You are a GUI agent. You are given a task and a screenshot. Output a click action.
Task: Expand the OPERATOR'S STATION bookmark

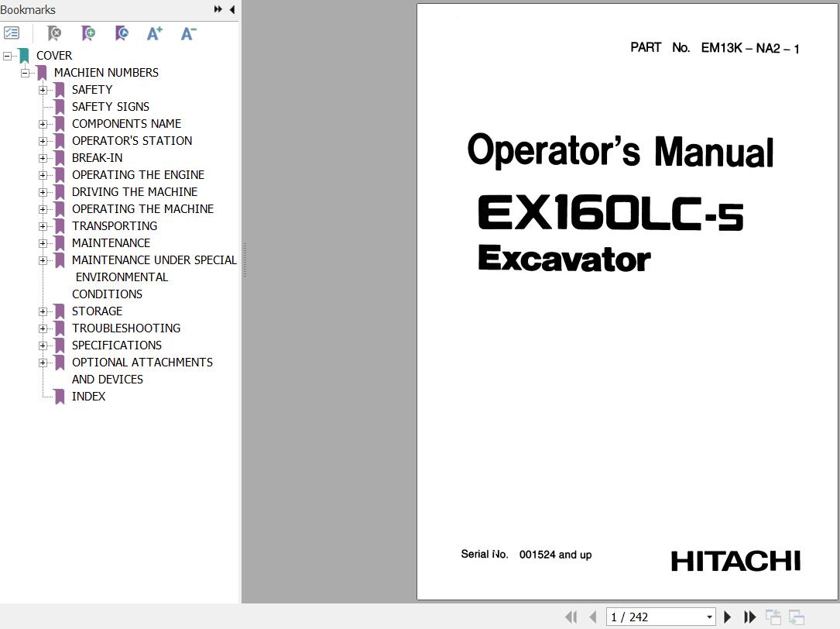click(43, 141)
